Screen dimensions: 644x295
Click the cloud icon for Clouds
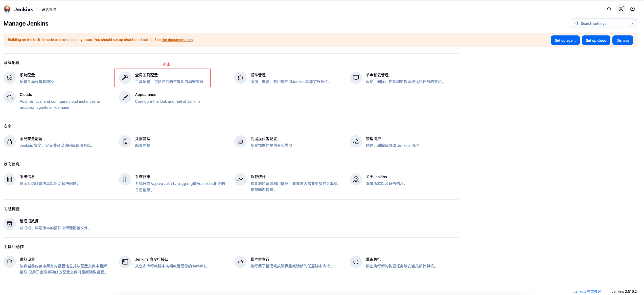(x=10, y=97)
